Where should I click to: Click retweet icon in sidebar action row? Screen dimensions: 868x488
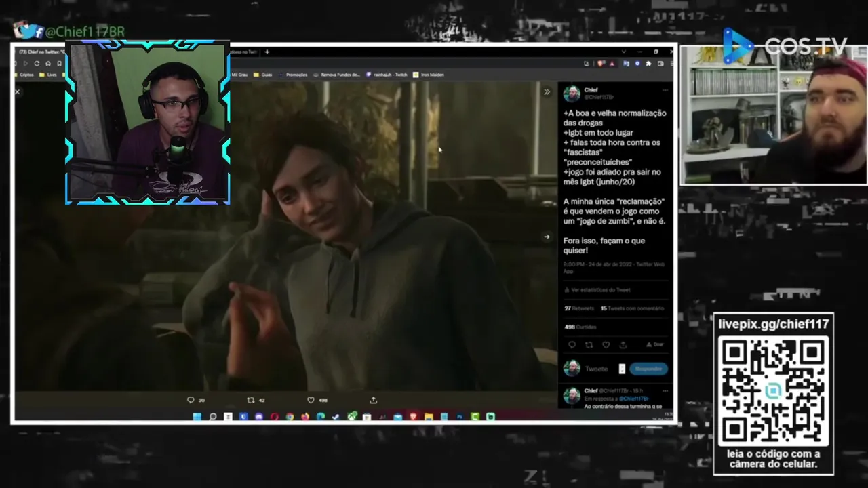(589, 345)
